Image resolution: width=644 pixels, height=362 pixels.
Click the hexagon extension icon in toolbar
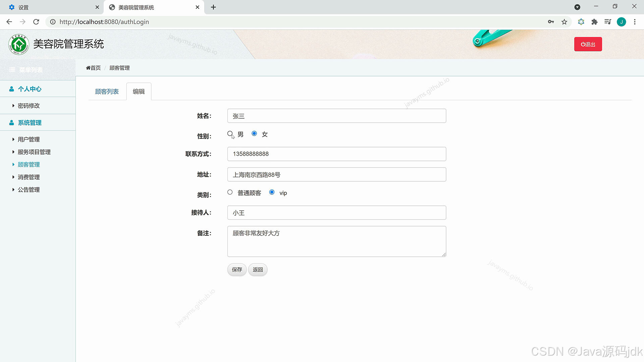click(x=581, y=22)
